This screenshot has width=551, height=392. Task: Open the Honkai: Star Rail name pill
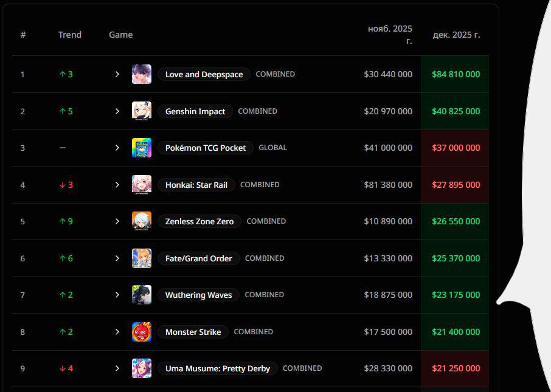(196, 185)
